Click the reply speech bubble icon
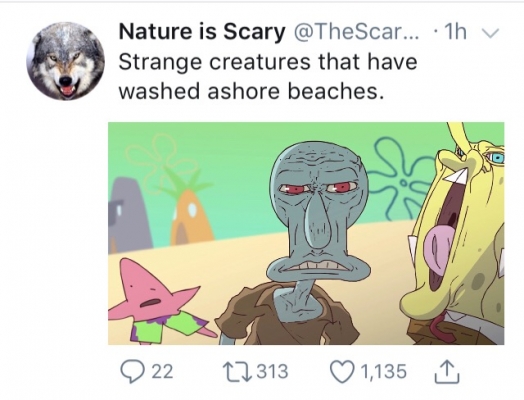This screenshot has width=524, height=400. pyautogui.click(x=132, y=372)
